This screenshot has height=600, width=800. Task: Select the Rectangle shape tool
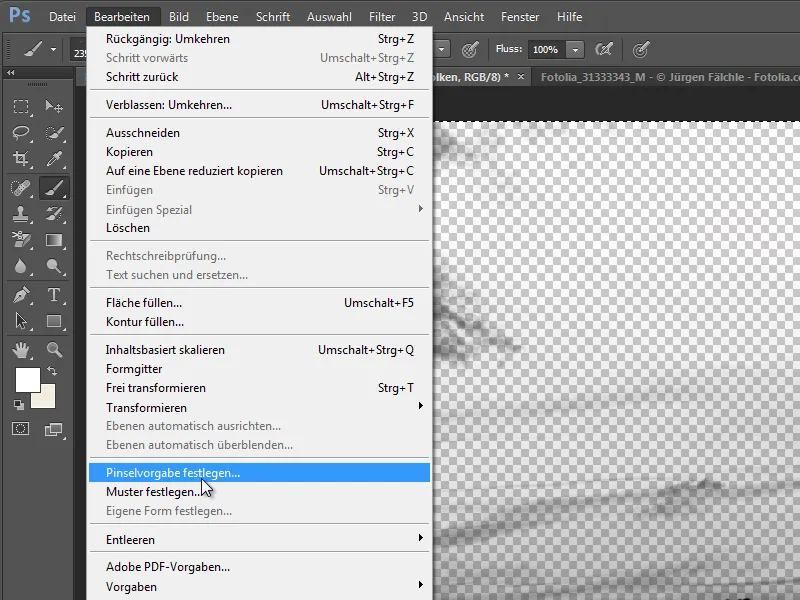[54, 321]
